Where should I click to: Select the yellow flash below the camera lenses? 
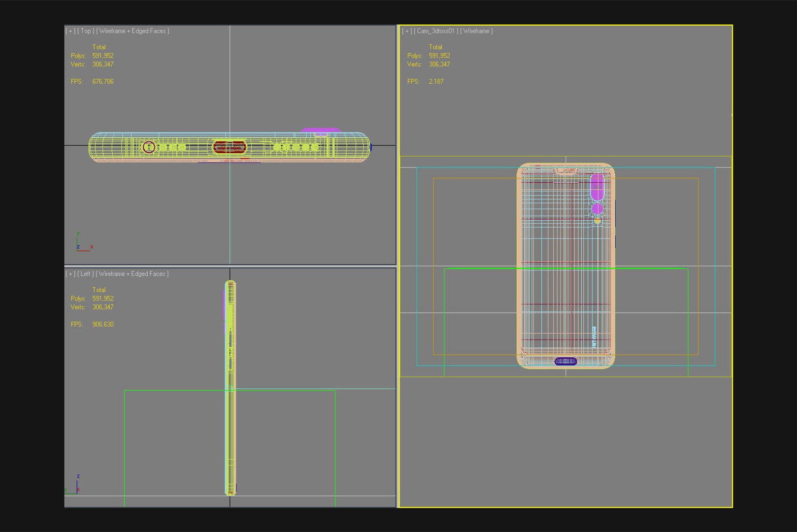pyautogui.click(x=598, y=222)
